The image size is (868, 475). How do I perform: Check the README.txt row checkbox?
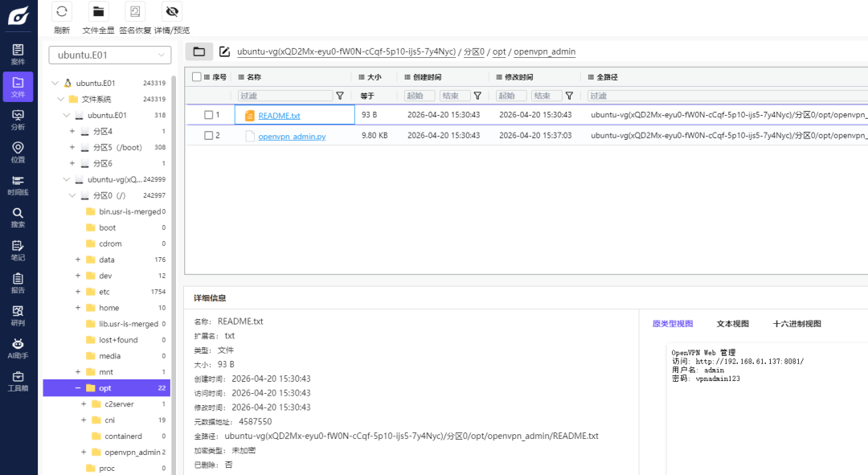[209, 115]
